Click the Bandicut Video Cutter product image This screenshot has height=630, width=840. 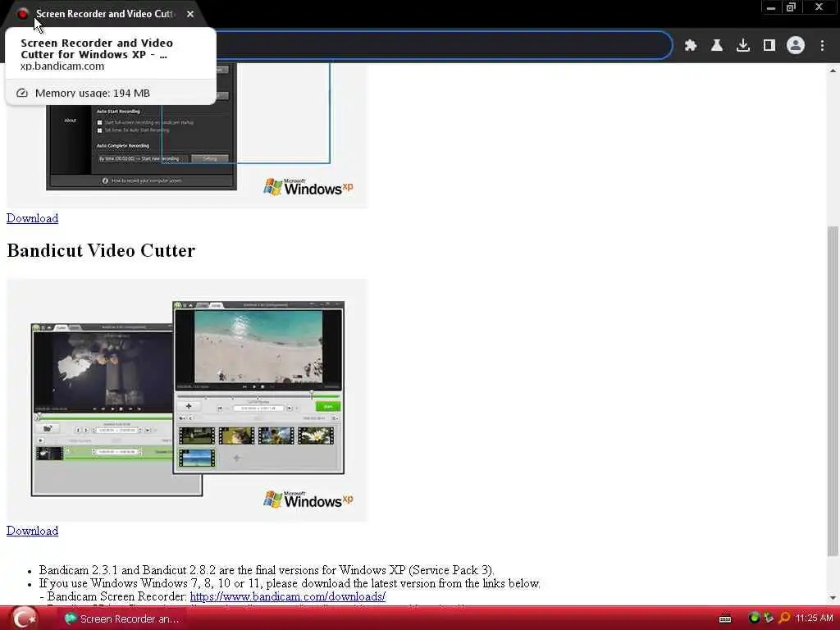[187, 400]
